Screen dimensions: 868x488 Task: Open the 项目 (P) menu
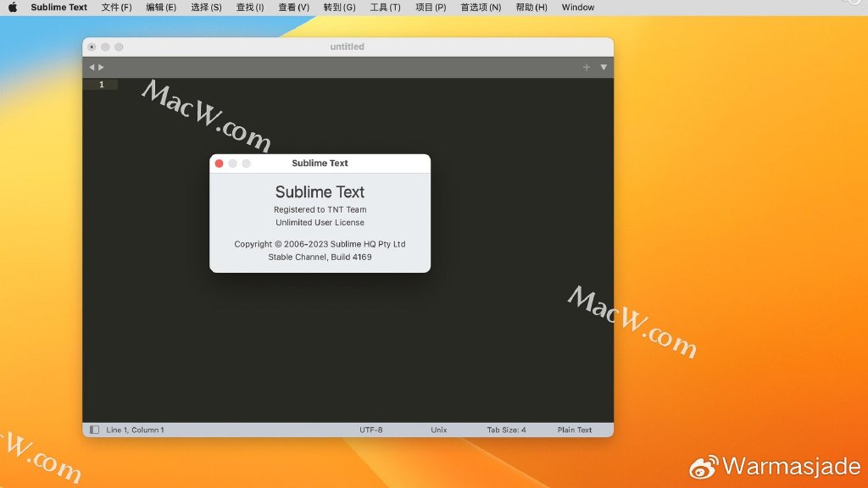[x=431, y=7]
